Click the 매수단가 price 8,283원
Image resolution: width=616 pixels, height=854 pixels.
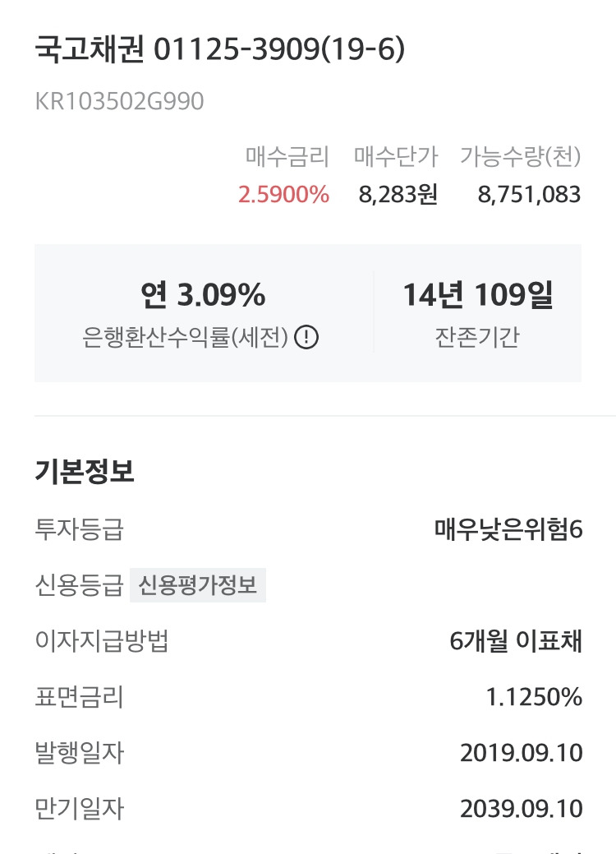[x=398, y=195]
